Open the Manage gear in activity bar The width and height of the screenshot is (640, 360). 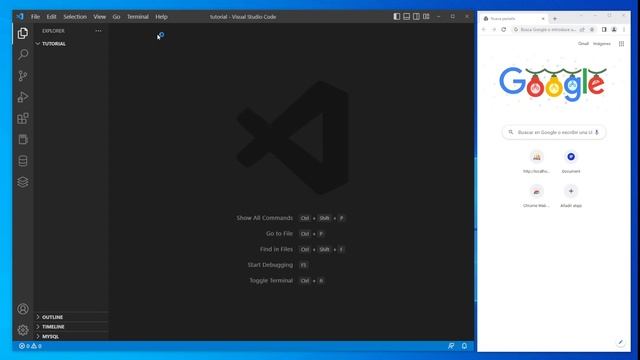[23, 330]
